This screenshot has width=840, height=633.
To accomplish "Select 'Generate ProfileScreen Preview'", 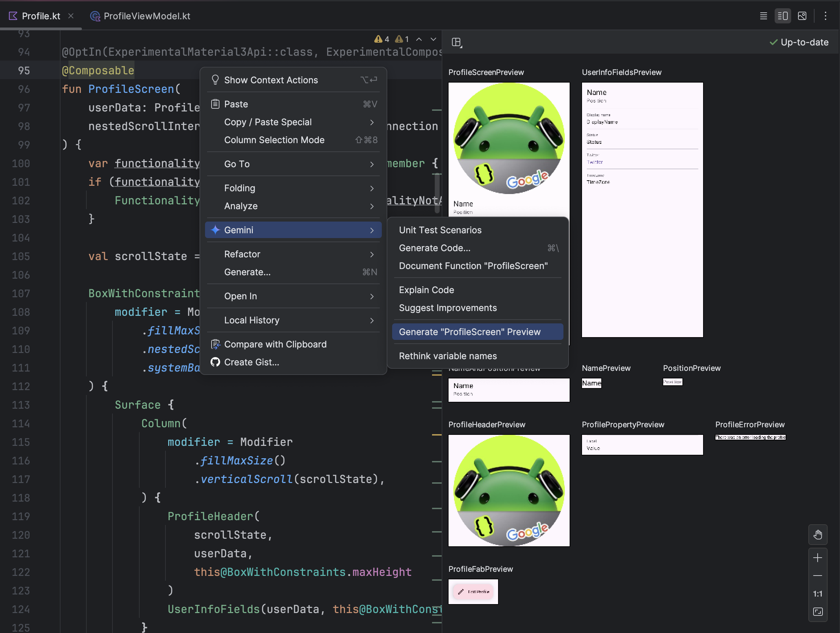I will [x=469, y=332].
